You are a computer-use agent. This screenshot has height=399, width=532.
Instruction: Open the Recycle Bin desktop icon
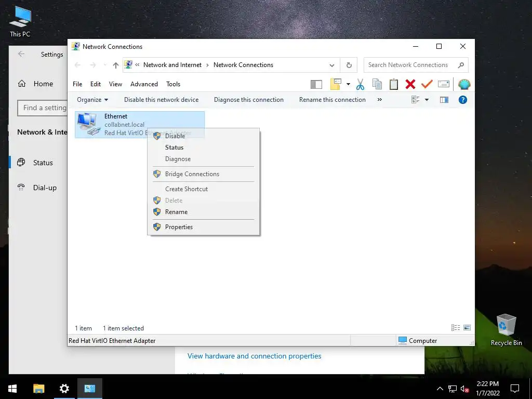(506, 330)
